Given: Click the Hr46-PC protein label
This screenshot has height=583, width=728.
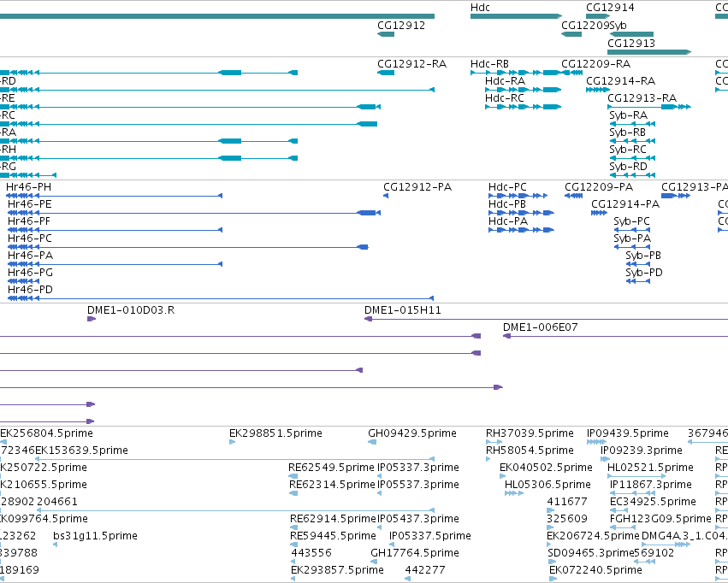Looking at the screenshot, I should tap(30, 238).
